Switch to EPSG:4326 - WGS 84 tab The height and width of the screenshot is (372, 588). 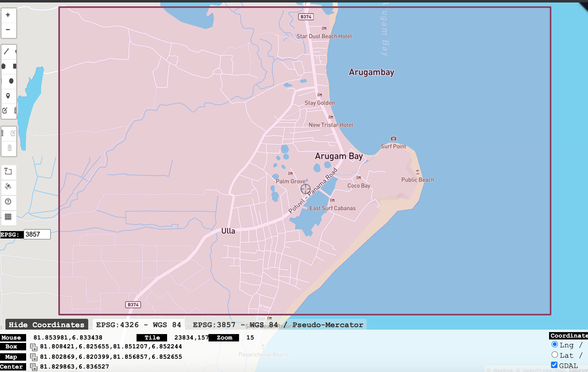click(x=138, y=325)
